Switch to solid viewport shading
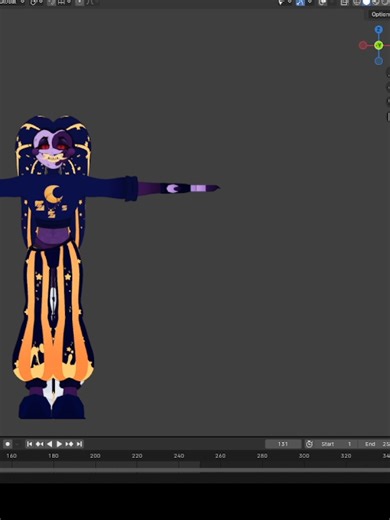 (366, 2)
